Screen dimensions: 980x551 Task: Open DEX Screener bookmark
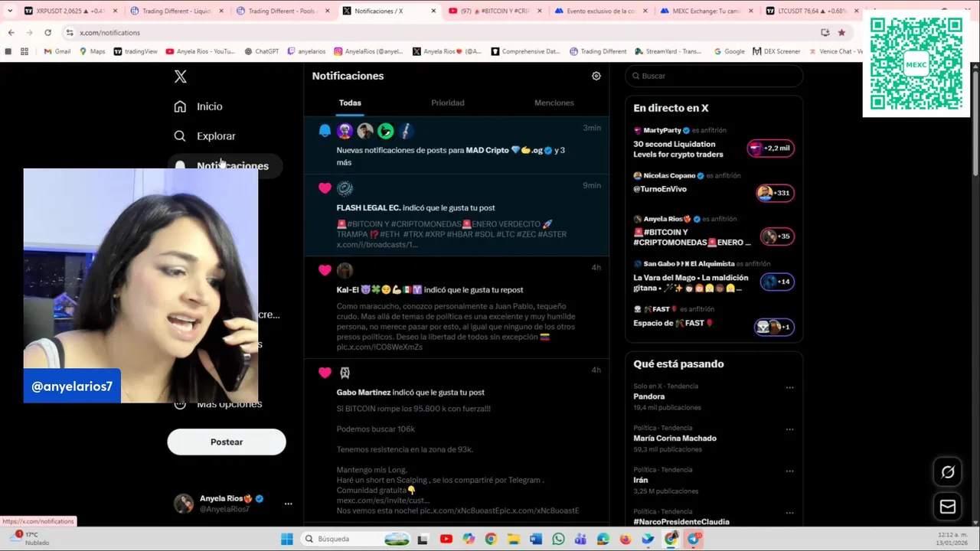(x=777, y=51)
